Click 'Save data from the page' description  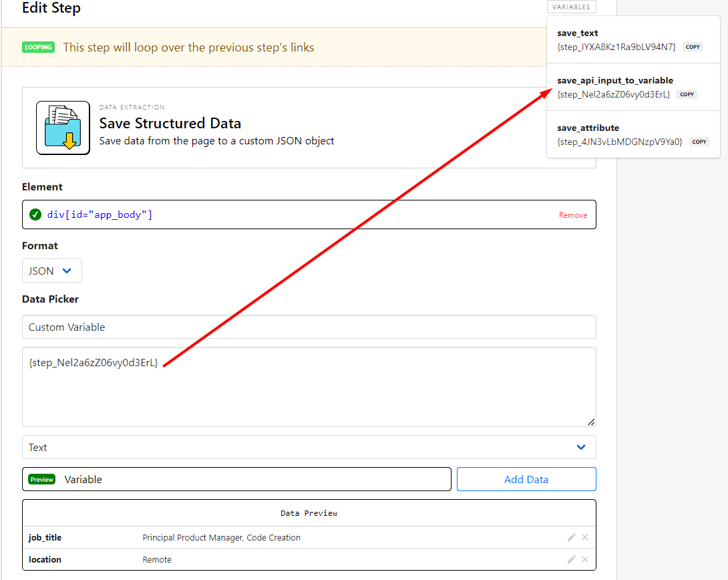click(217, 141)
